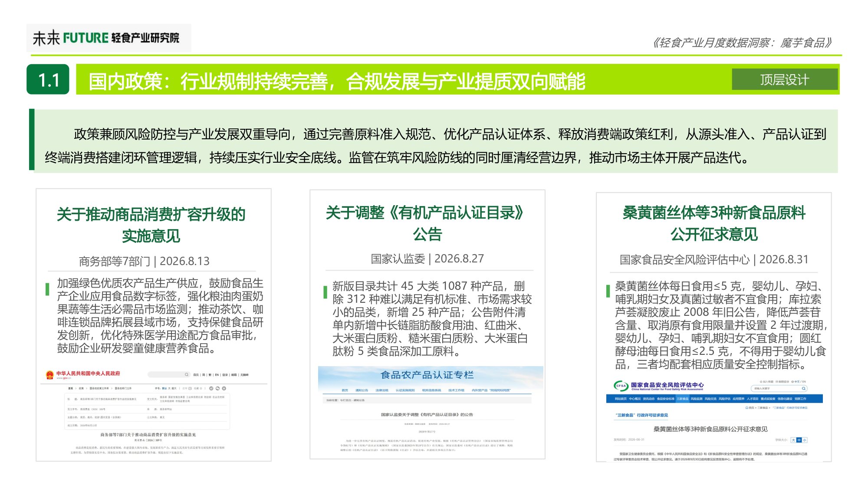This screenshot has width=868, height=488.
Task: Select the card title 关于推动商品消费扩容升级的实施意见
Action: click(x=151, y=225)
